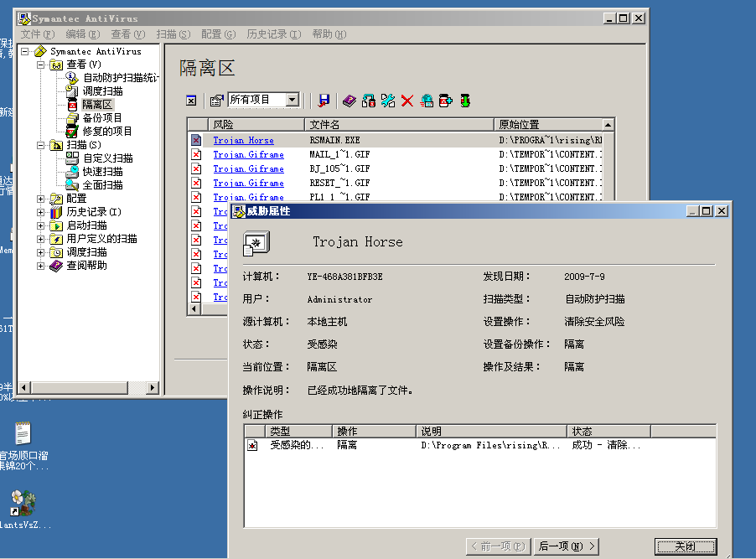Click the red X delete icon

pos(407,101)
